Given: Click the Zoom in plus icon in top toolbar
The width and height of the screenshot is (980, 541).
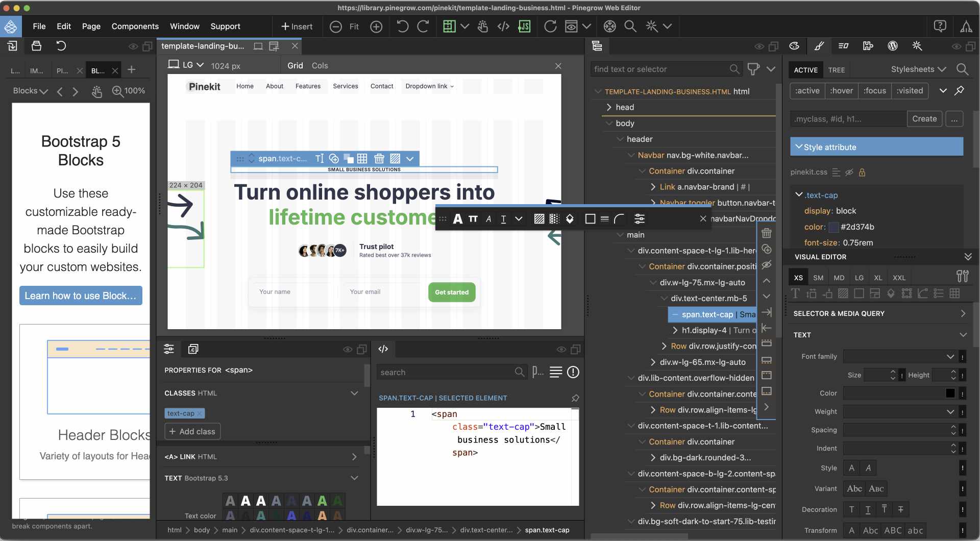Looking at the screenshot, I should (376, 27).
